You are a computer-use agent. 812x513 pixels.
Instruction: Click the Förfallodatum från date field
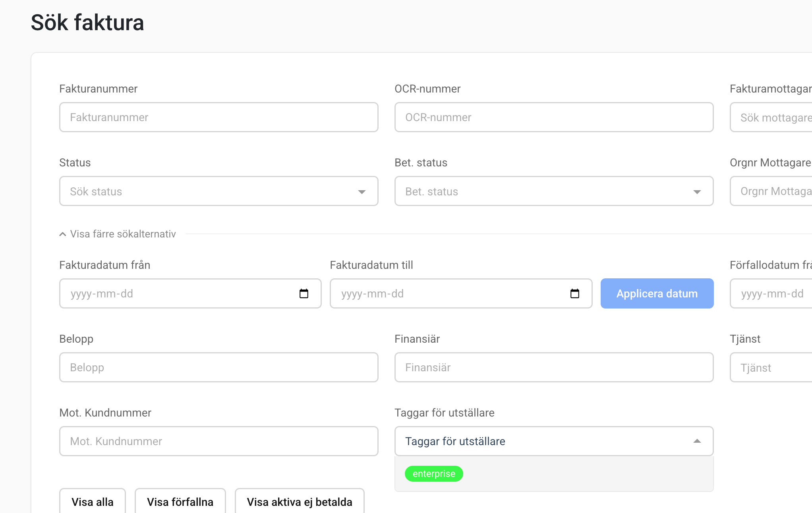point(775,293)
